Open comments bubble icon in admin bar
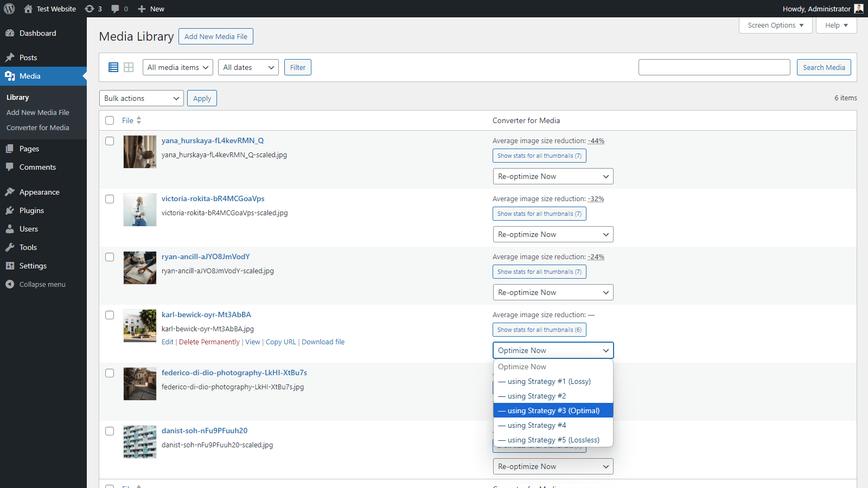Image resolution: width=868 pixels, height=488 pixels. click(115, 9)
